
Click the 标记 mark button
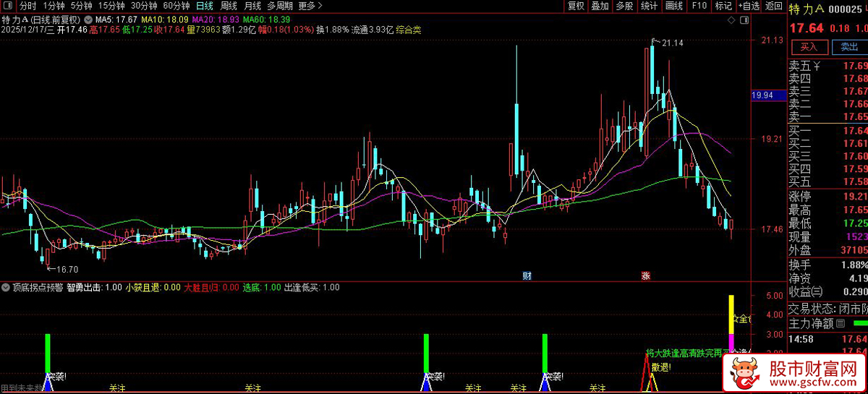723,6
